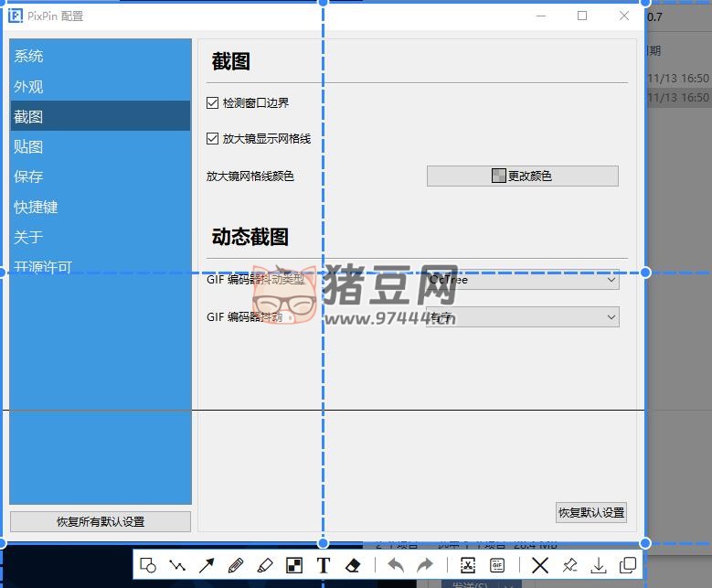The height and width of the screenshot is (588, 712).
Task: Toggle the 检测窗口边界 checkbox
Action: click(x=213, y=103)
